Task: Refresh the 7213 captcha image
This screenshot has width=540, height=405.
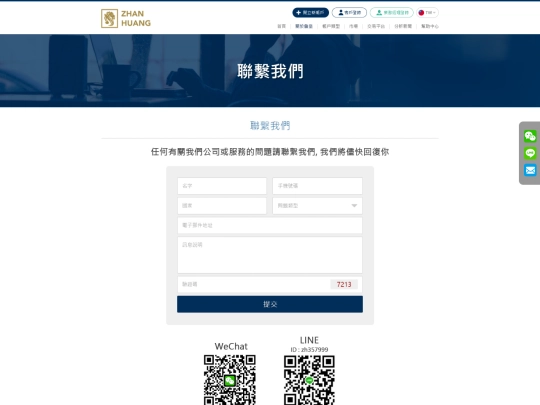Action: (344, 284)
